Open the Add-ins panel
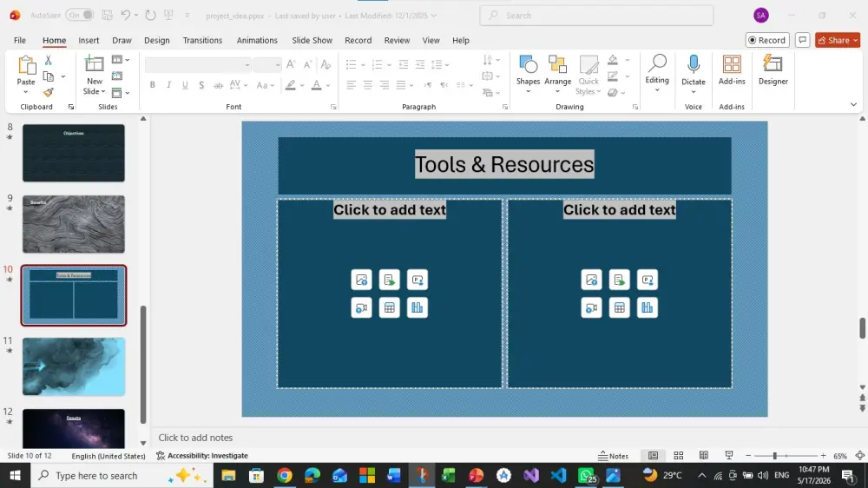The image size is (868, 488). click(732, 70)
